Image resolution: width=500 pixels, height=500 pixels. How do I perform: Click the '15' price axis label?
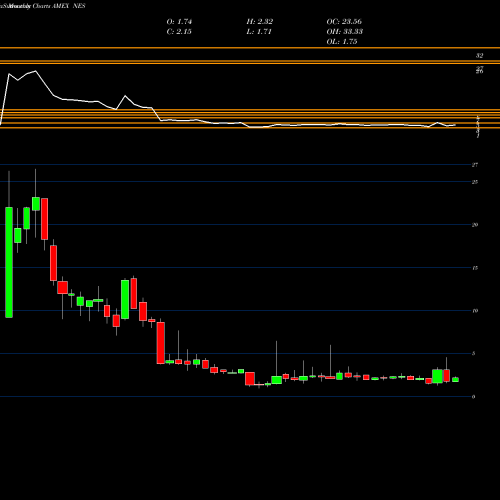point(475,268)
